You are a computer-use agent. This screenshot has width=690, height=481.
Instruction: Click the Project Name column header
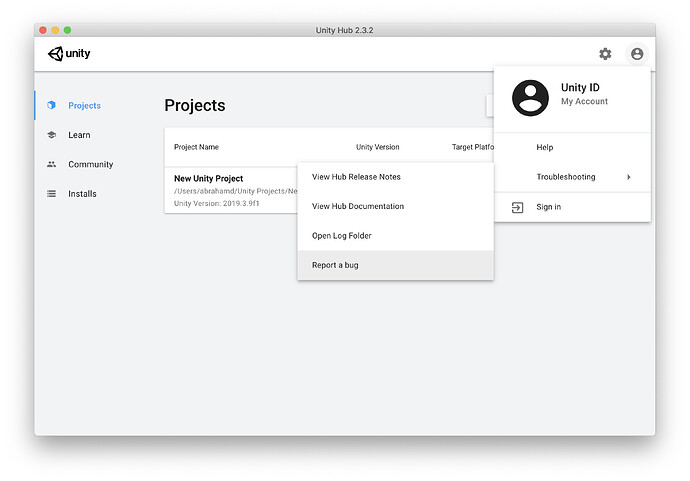tap(196, 147)
